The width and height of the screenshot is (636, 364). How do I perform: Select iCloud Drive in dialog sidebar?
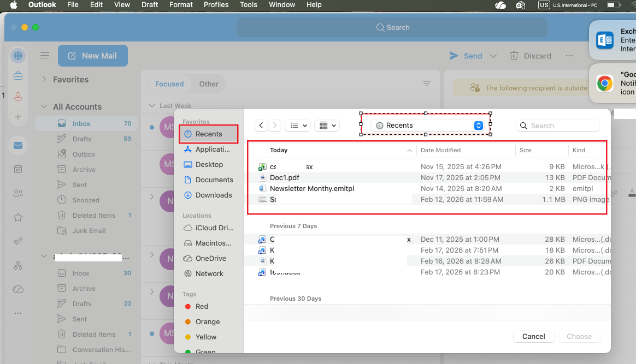pyautogui.click(x=209, y=228)
